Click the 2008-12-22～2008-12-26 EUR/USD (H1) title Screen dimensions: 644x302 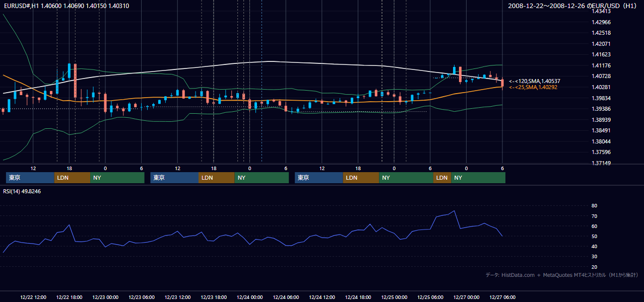tap(573, 6)
